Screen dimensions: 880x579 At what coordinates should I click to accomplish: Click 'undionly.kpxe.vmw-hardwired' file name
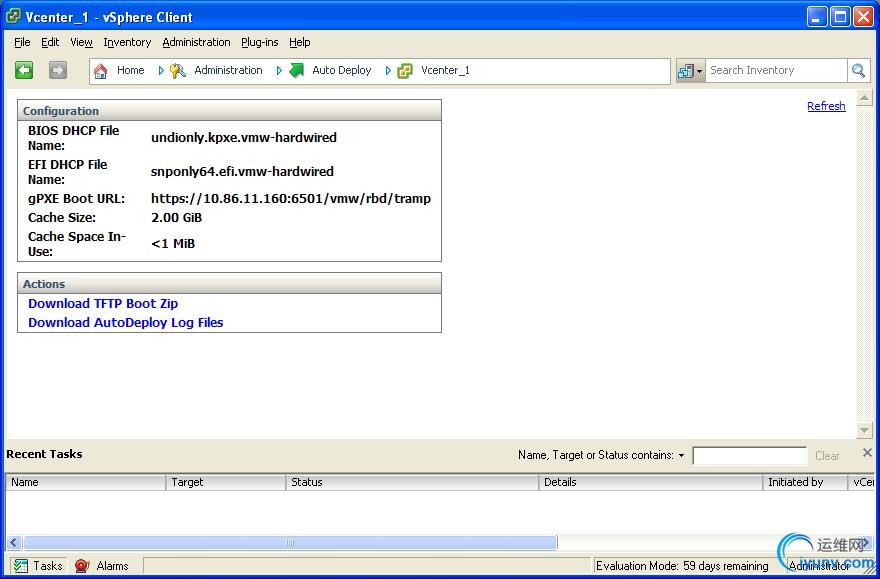pyautogui.click(x=244, y=137)
